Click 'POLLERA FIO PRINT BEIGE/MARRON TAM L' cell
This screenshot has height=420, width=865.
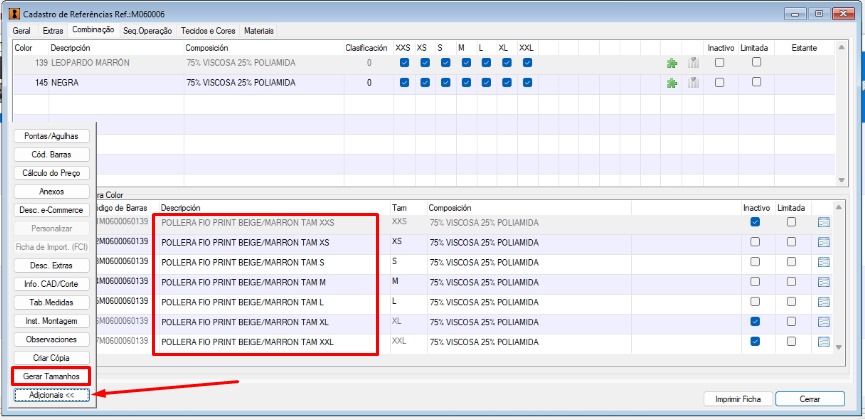tap(274, 302)
